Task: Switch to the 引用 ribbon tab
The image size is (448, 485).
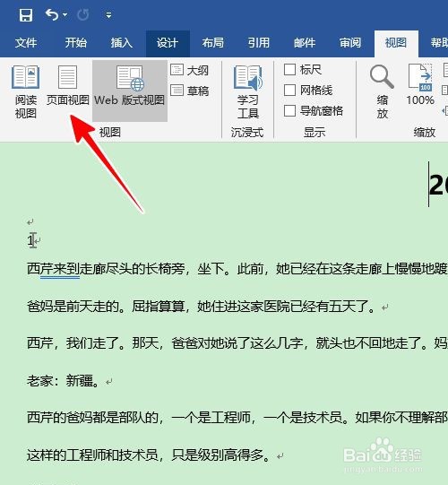Action: pyautogui.click(x=258, y=43)
